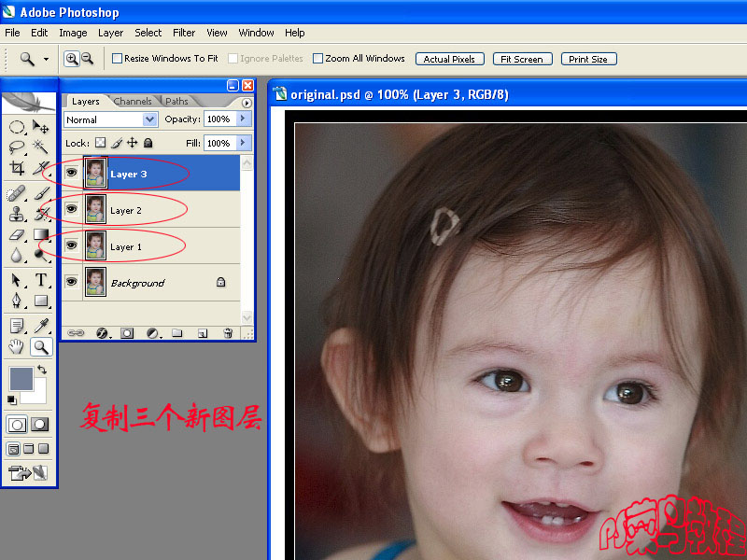Open the Filter menu
Image resolution: width=747 pixels, height=560 pixels.
coord(184,33)
